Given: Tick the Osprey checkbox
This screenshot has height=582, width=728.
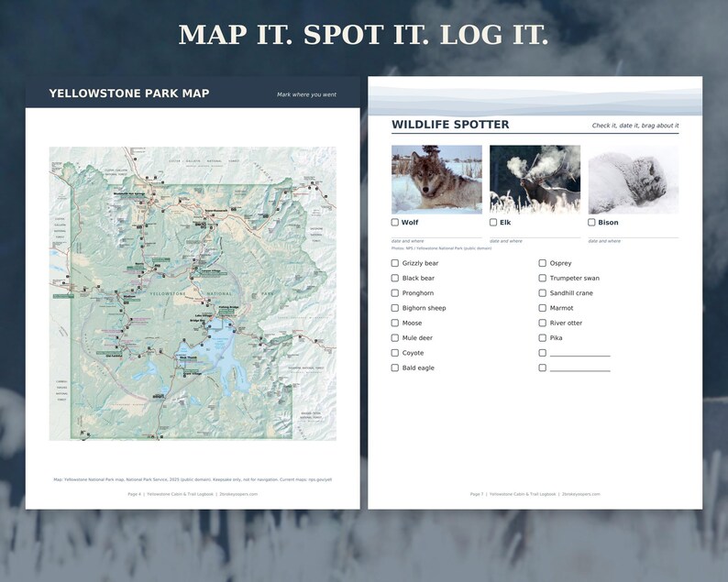Looking at the screenshot, I should coord(542,263).
